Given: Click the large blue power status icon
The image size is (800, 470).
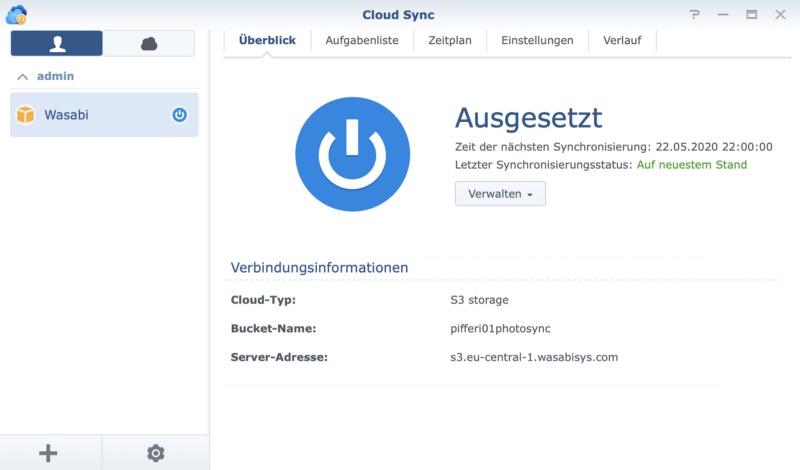Looking at the screenshot, I should [353, 154].
